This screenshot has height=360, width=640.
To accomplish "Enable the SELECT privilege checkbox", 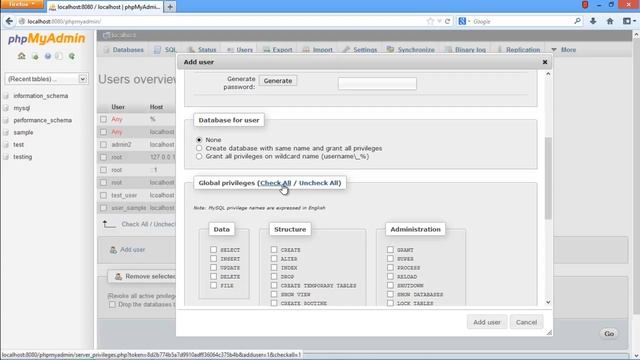I will (213, 249).
